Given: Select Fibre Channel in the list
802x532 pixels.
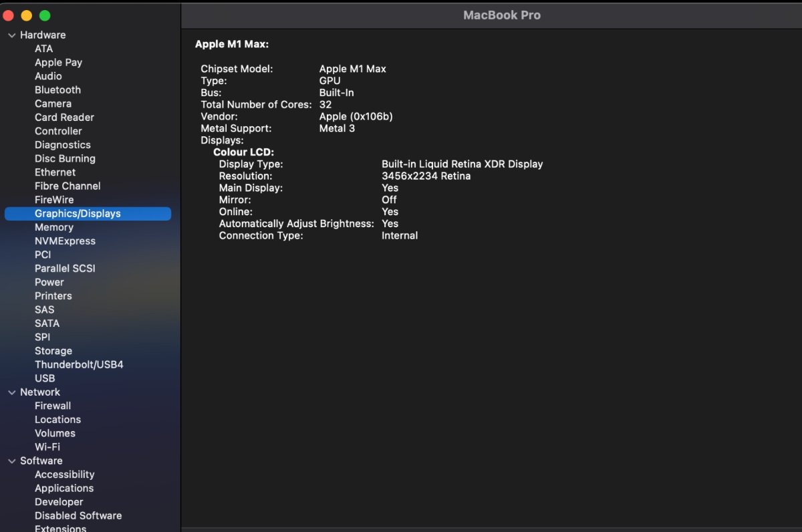Looking at the screenshot, I should point(68,186).
